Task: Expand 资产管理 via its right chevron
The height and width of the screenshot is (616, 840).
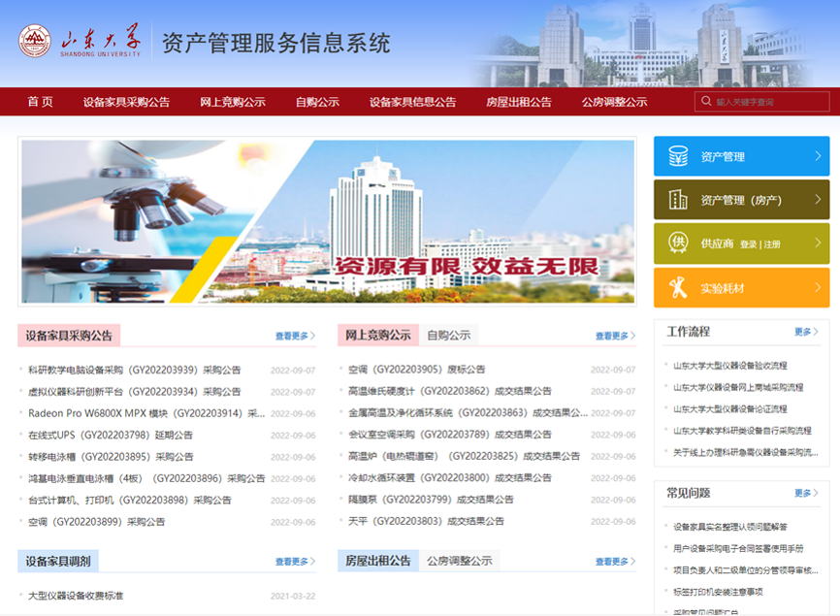Action: pyautogui.click(x=817, y=155)
